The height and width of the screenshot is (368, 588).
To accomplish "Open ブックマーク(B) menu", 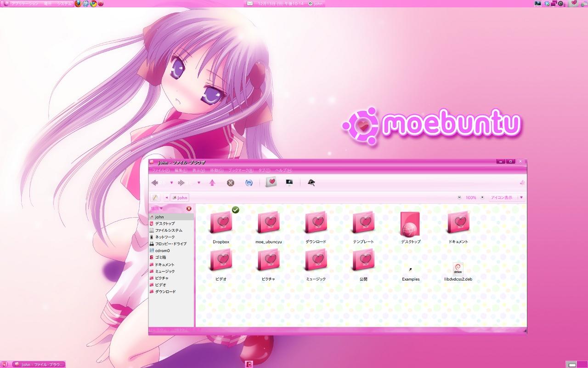I will [241, 170].
